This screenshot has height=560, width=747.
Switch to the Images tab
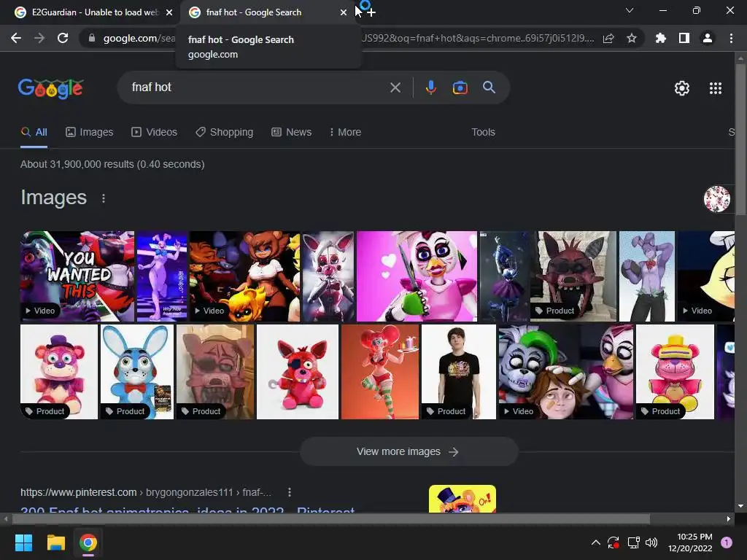90,133
